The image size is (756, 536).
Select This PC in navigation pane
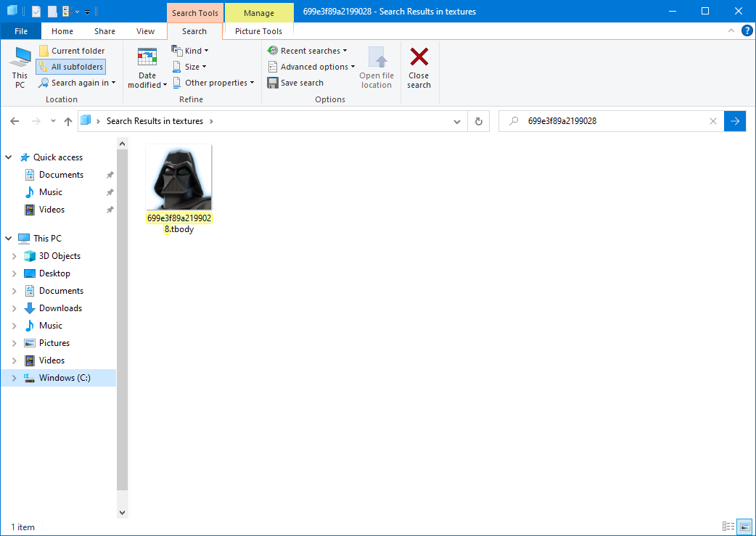[46, 238]
